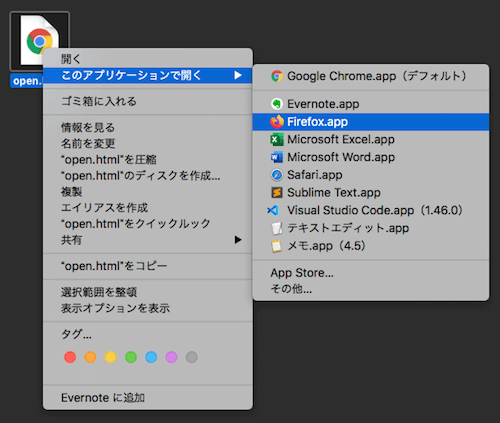
Task: Apply the green tag color
Action: 131,357
